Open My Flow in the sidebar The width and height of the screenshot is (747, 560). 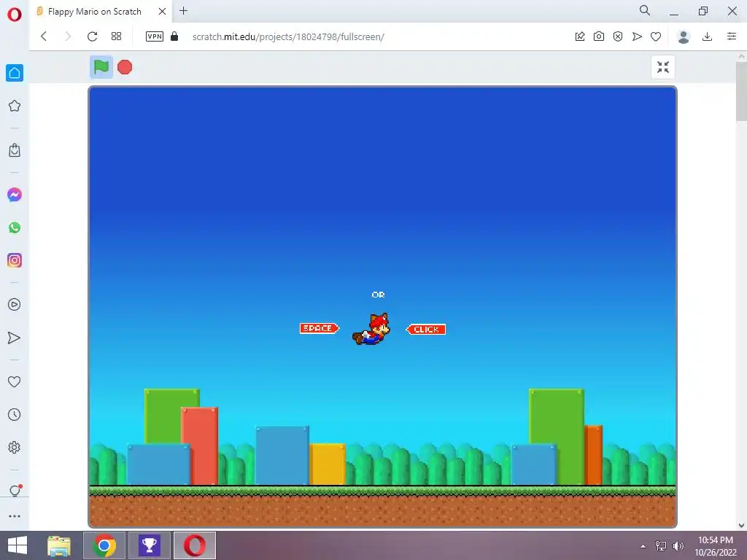click(15, 338)
